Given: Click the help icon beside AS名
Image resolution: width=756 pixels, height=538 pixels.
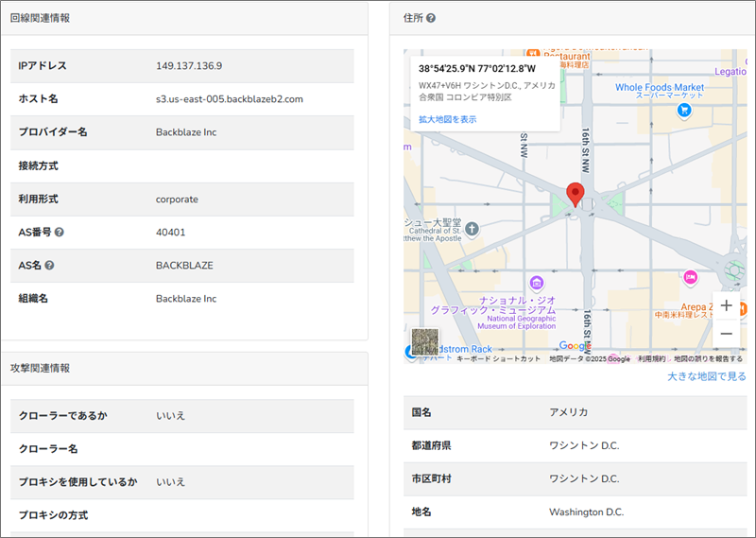Looking at the screenshot, I should tap(49, 266).
